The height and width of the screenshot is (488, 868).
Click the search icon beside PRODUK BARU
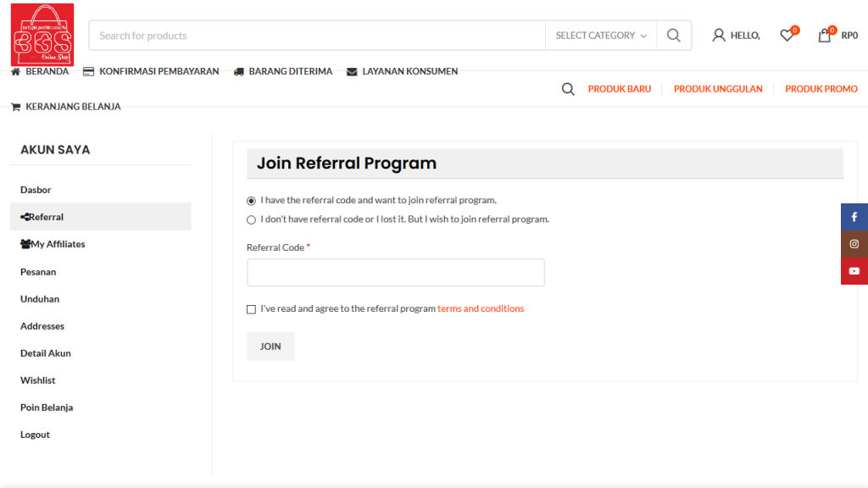[x=567, y=88]
